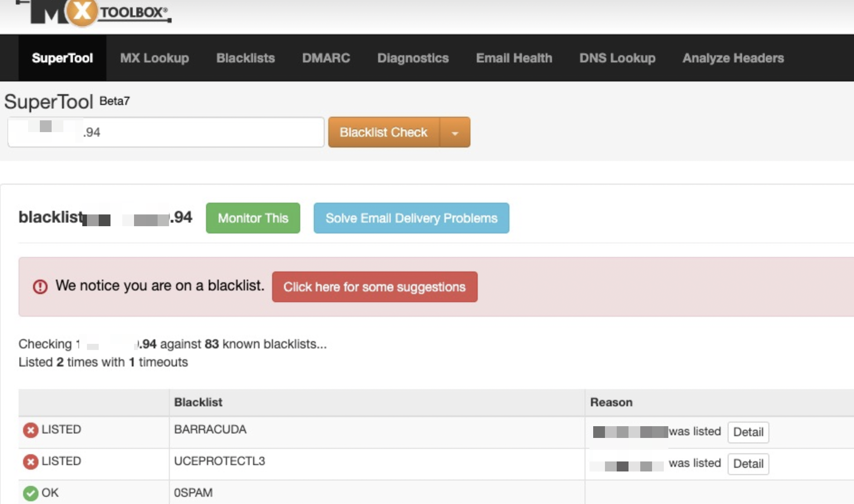Open the Diagnostics tab
Screen dimensions: 854x504
click(413, 58)
